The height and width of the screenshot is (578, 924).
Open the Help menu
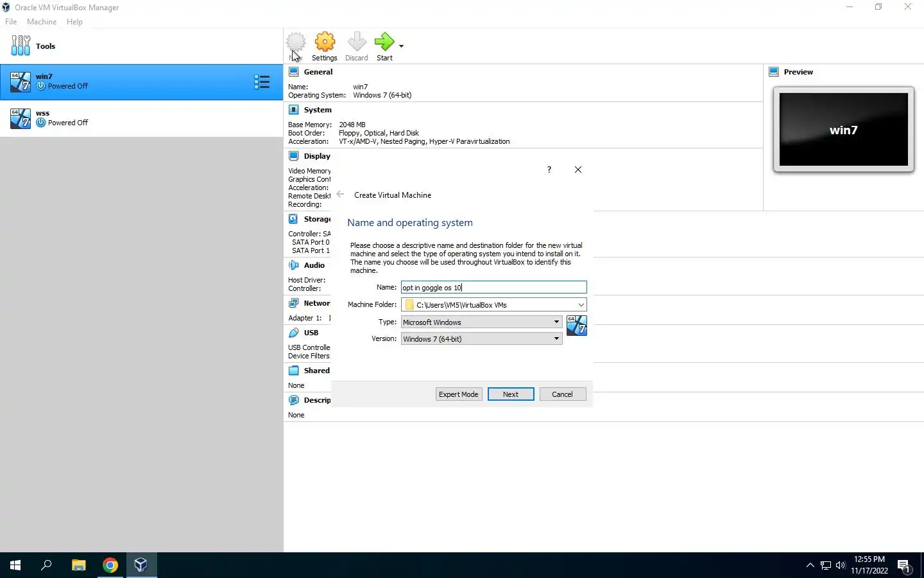[74, 22]
